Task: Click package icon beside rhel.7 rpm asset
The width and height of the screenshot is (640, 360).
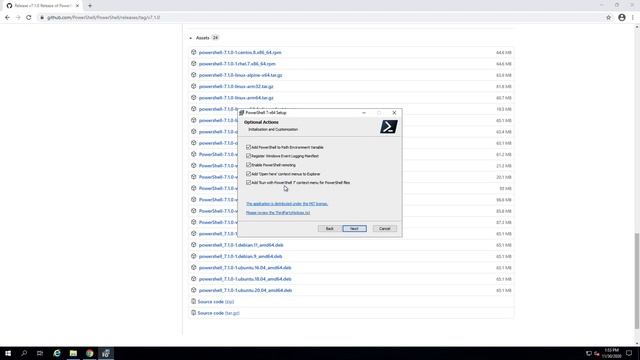Action: coord(193,64)
